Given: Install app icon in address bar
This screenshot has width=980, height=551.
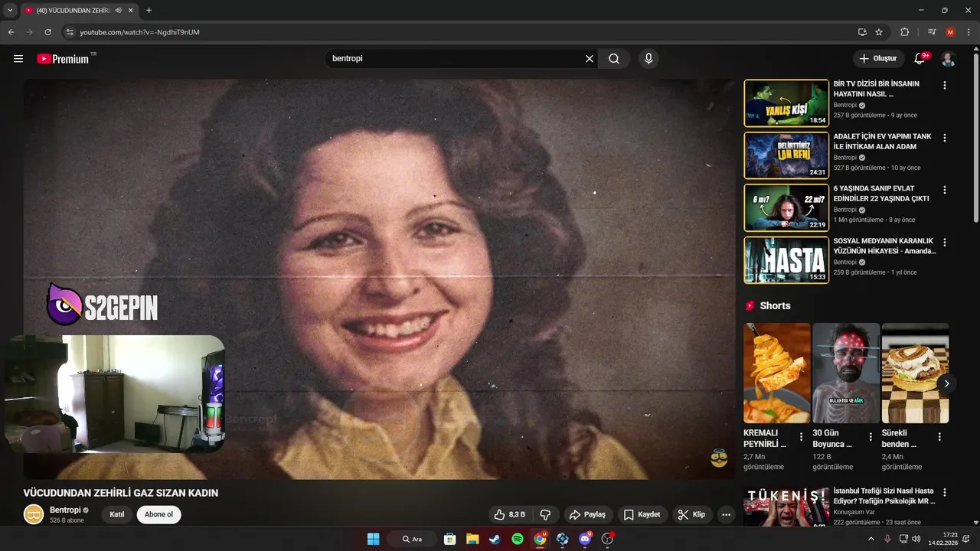Looking at the screenshot, I should click(x=862, y=32).
